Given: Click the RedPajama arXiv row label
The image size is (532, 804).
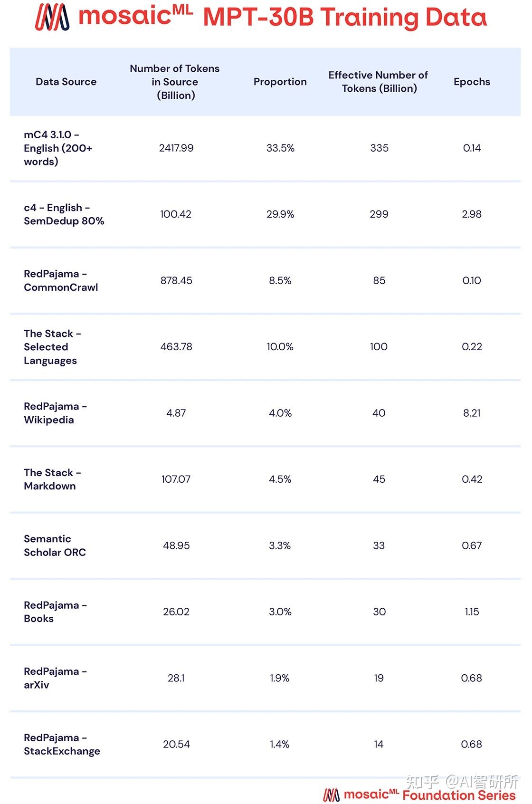Looking at the screenshot, I should tap(55, 678).
